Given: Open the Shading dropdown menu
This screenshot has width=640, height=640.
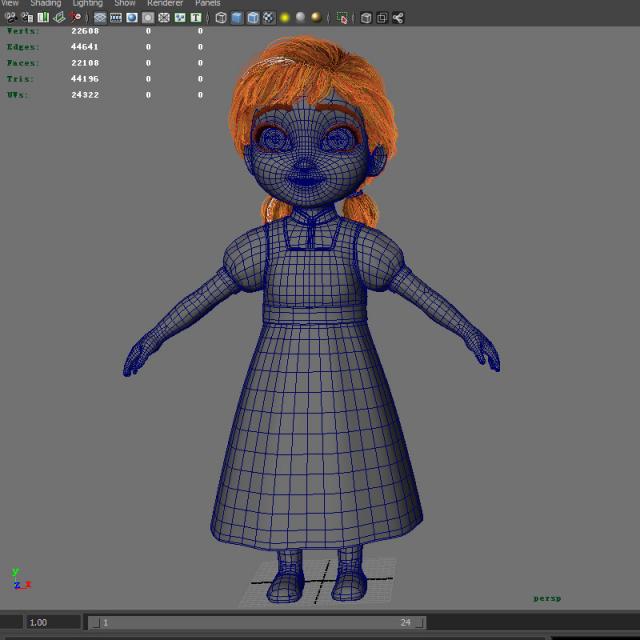Looking at the screenshot, I should 46,3.
